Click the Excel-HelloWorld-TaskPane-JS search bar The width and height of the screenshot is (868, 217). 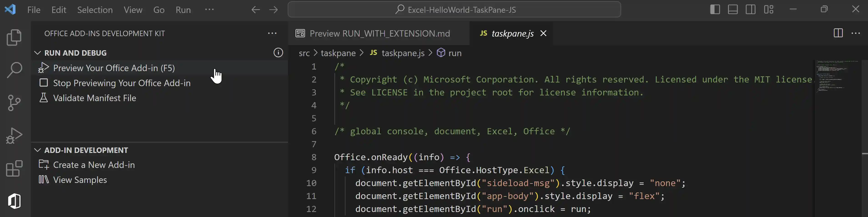point(454,9)
